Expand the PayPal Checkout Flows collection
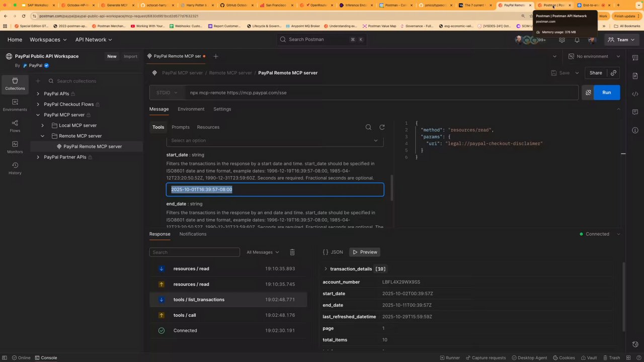644x362 pixels. (x=38, y=104)
